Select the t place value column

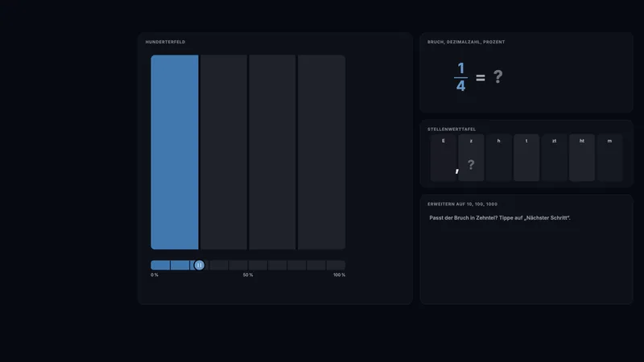point(526,158)
